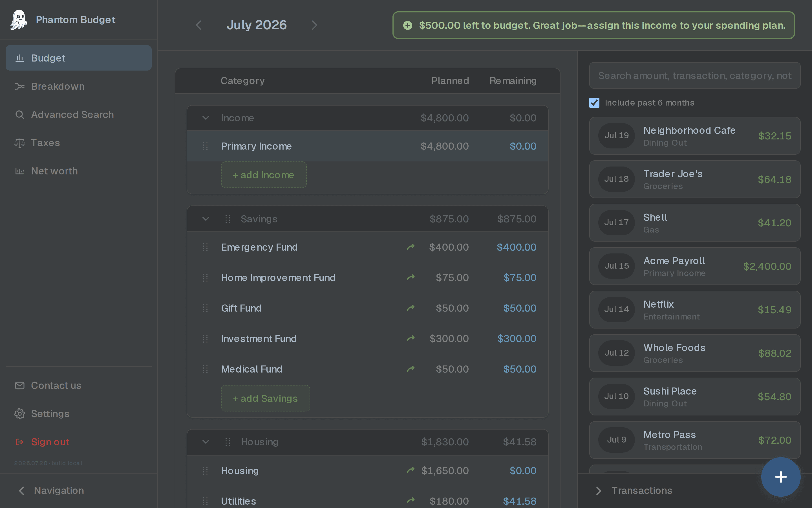Go to Advanced Search
This screenshot has height=508, width=812.
point(78,115)
